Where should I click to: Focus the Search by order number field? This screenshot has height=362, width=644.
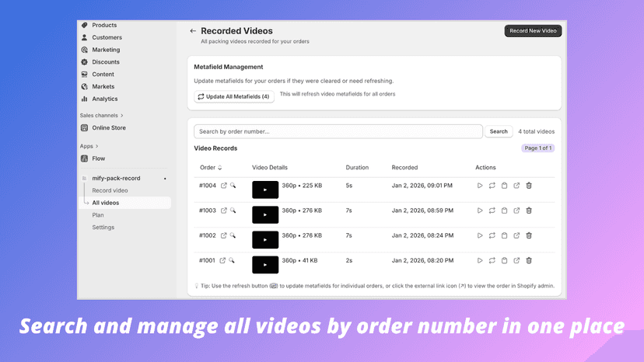338,131
